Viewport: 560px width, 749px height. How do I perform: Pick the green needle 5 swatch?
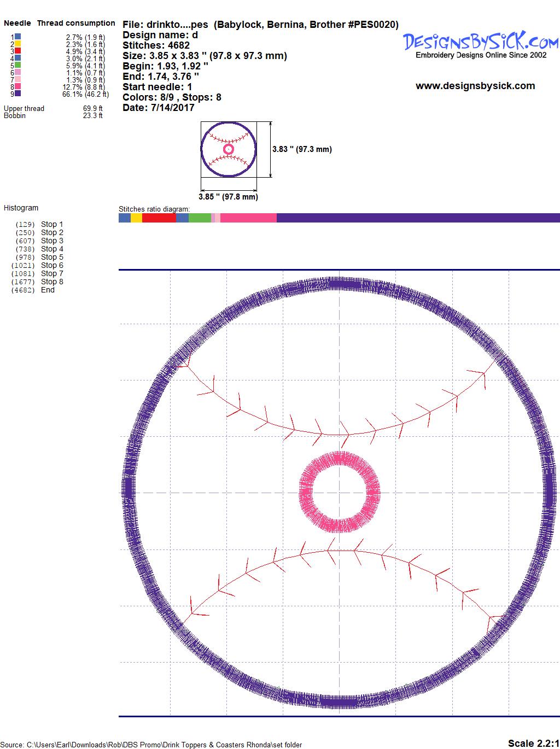point(18,65)
